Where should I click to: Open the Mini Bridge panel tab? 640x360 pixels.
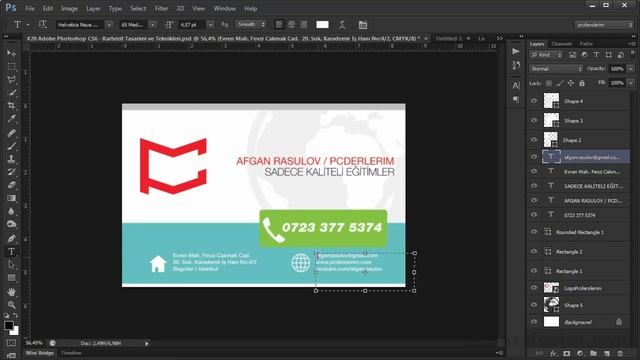[x=40, y=353]
